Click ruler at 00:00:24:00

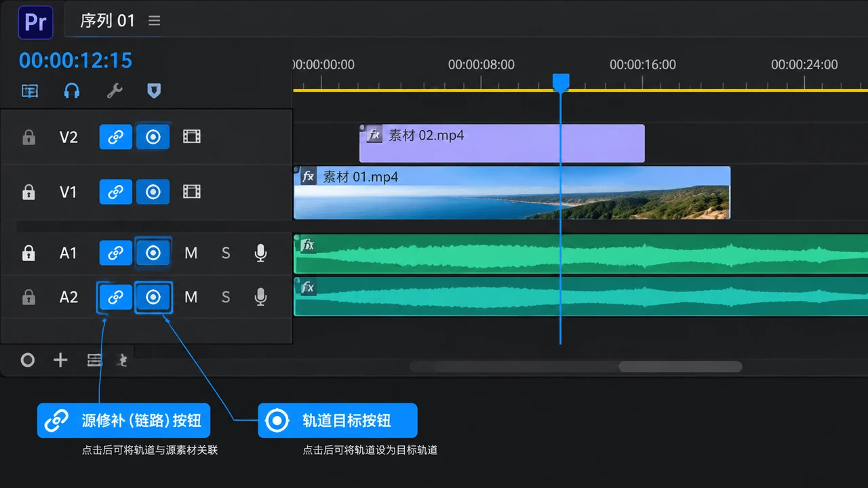(804, 65)
